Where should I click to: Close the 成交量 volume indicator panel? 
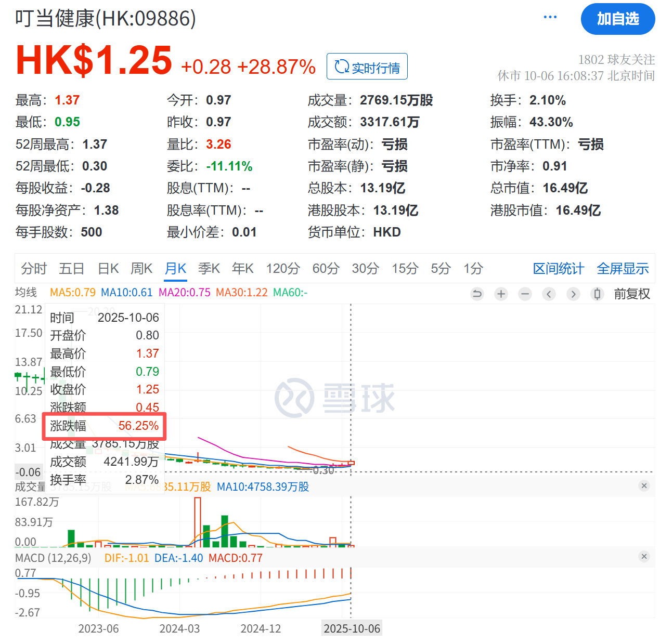coord(644,485)
